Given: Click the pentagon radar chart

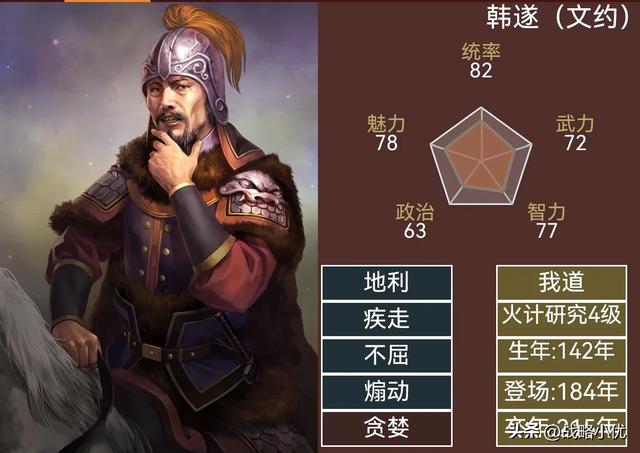Looking at the screenshot, I should pos(481,157).
